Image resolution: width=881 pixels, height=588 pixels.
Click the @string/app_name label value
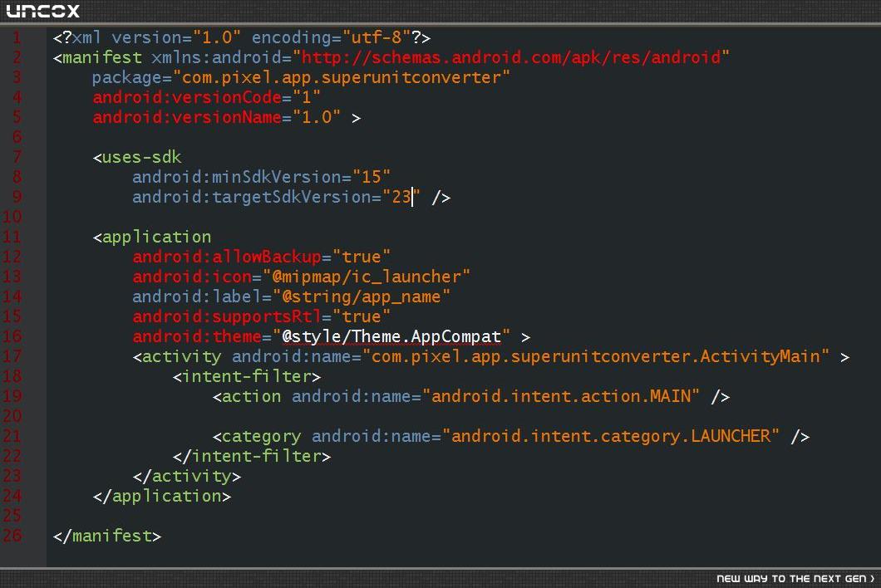(x=362, y=296)
